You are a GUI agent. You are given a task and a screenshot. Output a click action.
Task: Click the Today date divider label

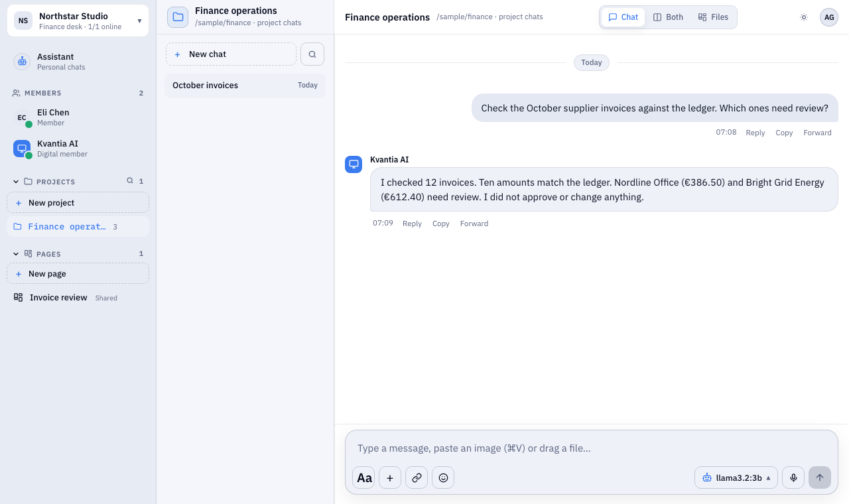[592, 62]
